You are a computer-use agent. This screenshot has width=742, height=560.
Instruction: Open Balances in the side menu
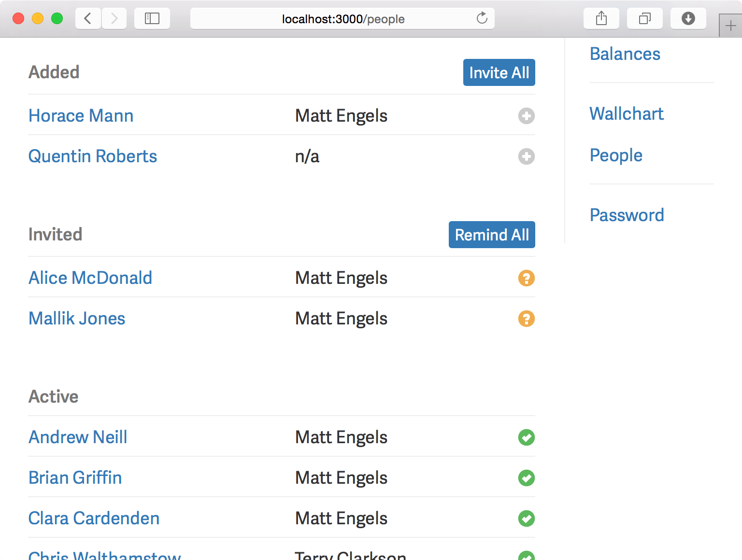coord(625,54)
